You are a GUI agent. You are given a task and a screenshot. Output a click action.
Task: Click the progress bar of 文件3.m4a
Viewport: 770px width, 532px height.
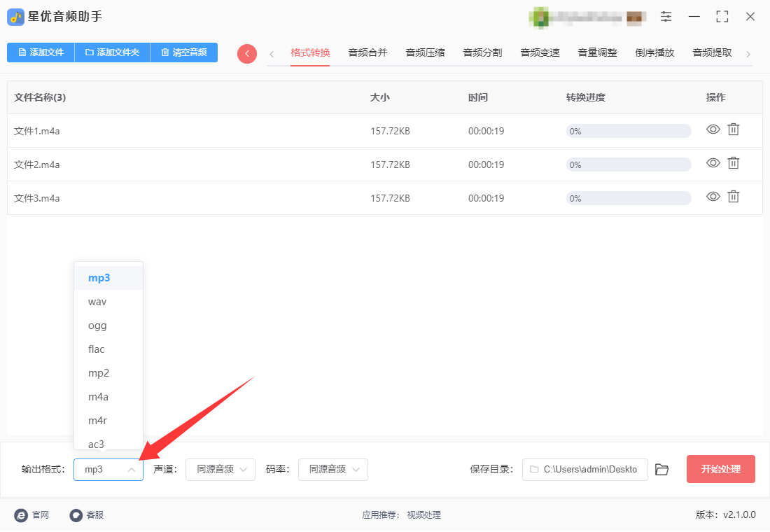tap(629, 199)
